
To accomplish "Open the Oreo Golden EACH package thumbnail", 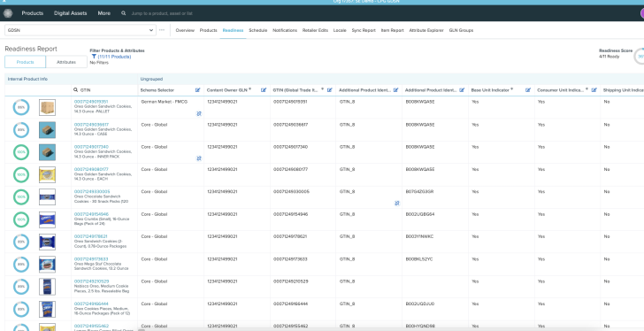I will coord(47,174).
